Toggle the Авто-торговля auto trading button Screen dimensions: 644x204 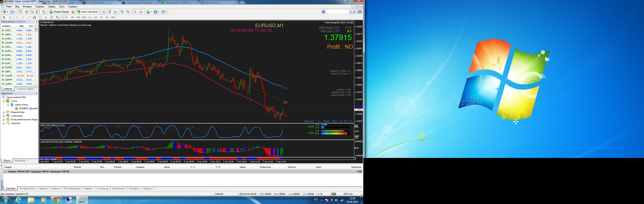coord(88,12)
